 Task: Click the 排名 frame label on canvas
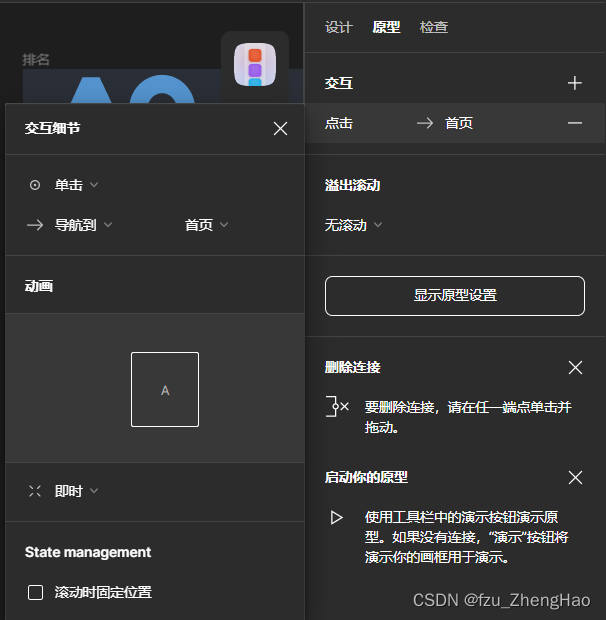coord(36,60)
